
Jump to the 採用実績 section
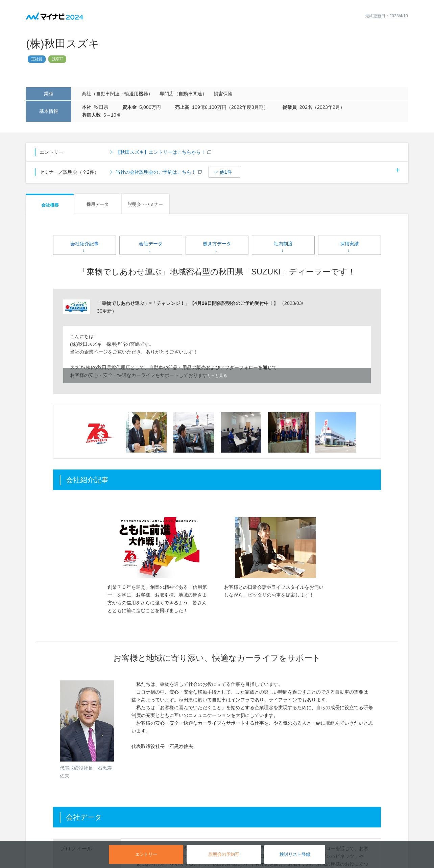[349, 245]
